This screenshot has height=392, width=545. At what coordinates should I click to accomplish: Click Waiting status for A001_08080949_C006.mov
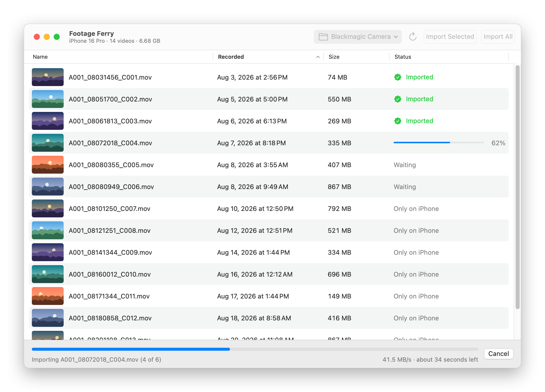tap(405, 187)
